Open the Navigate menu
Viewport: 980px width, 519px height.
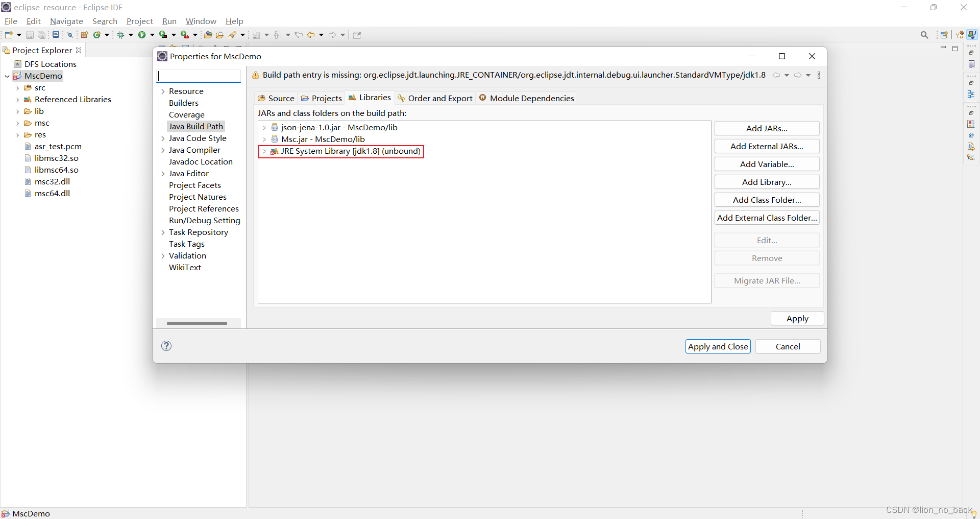[66, 21]
